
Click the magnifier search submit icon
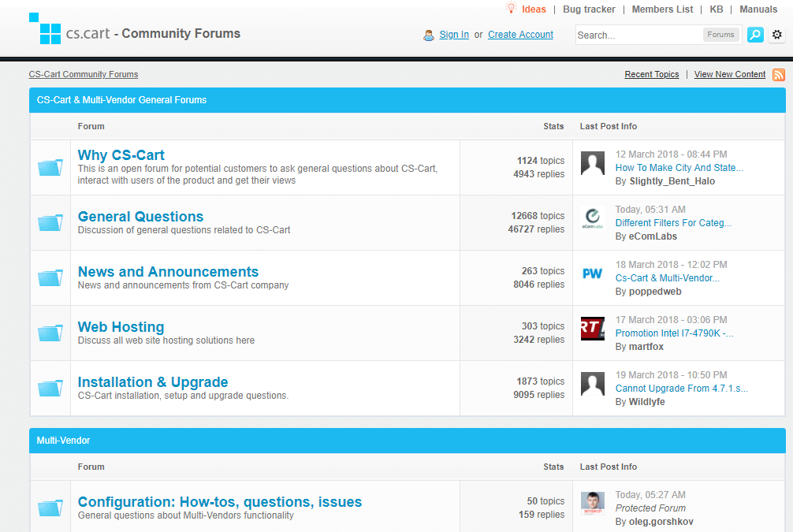[755, 35]
